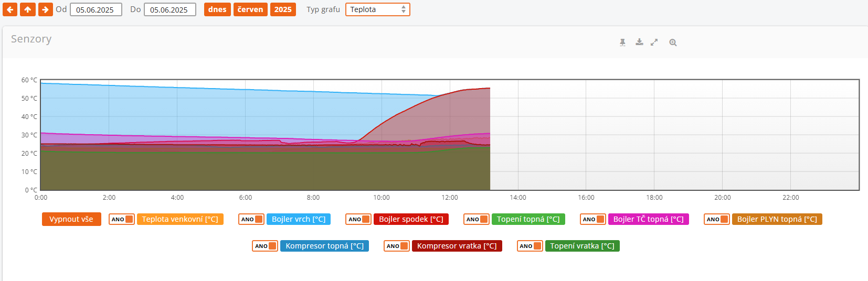This screenshot has height=281, width=868.
Task: Pin the Senzory chart panel
Action: point(622,42)
